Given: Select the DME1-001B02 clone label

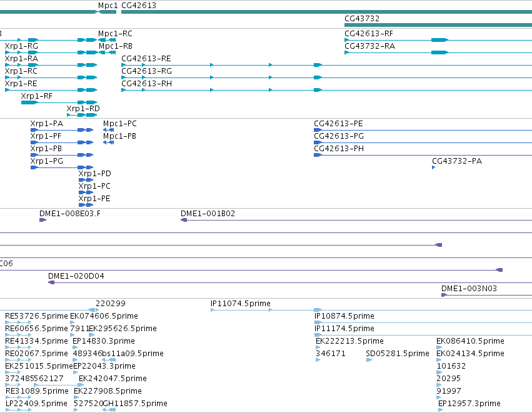Looking at the screenshot, I should 208,214.
